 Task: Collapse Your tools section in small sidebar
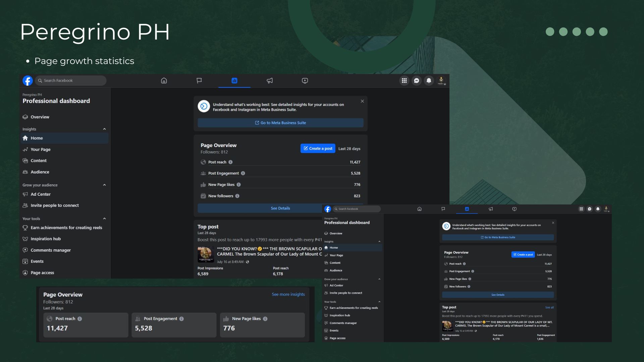tap(379, 302)
